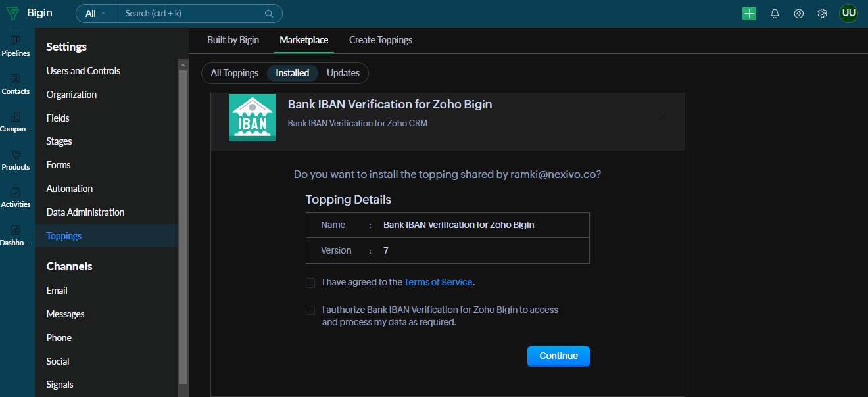Image resolution: width=868 pixels, height=397 pixels.
Task: Click the magnifier search icon
Action: [x=269, y=13]
